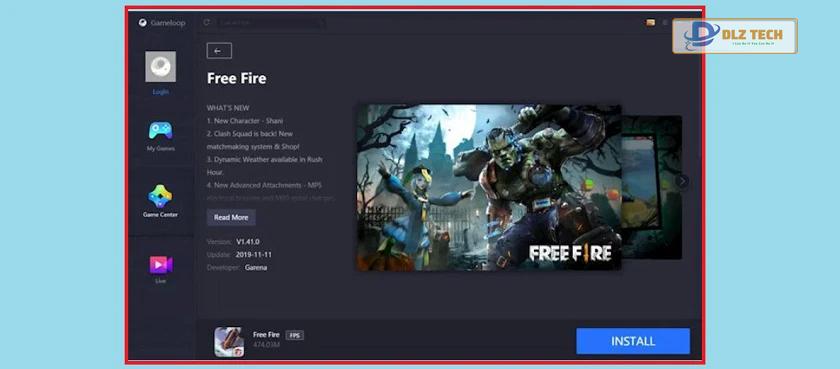Click the WHAT'S NEW heading
The width and height of the screenshot is (840, 369).
tap(228, 108)
